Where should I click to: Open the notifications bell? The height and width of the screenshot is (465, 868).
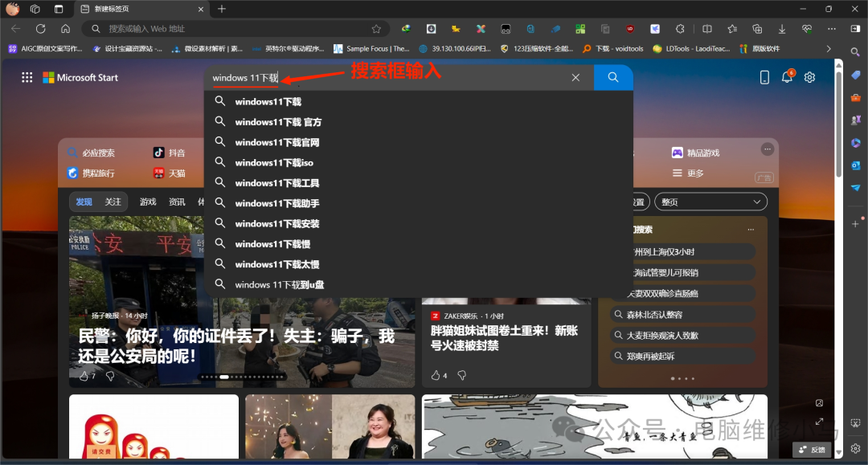[787, 77]
